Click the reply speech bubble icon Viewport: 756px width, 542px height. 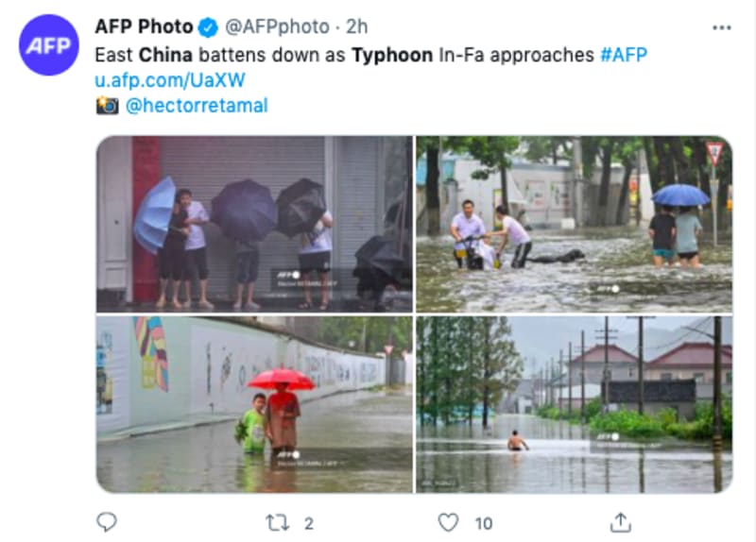108,522
